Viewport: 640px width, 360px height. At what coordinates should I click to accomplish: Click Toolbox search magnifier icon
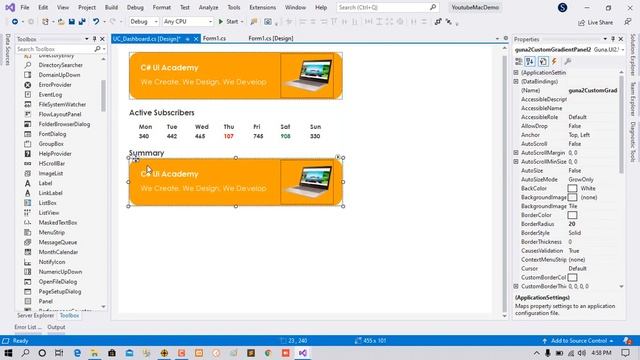pyautogui.click(x=97, y=49)
